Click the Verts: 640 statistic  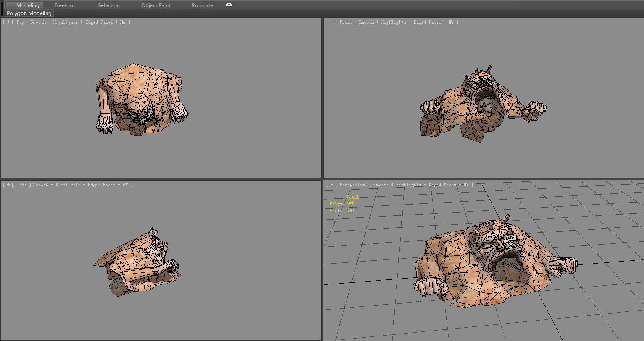[x=342, y=210]
